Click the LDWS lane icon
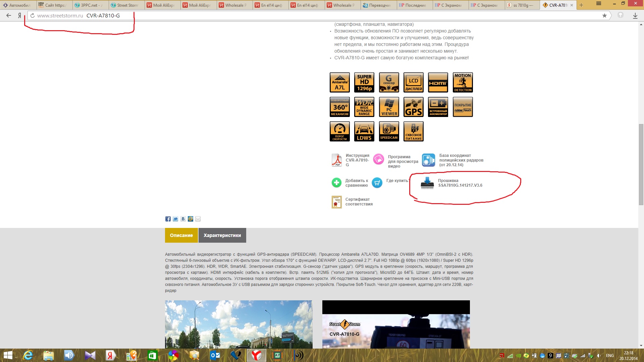Image resolution: width=644 pixels, height=362 pixels. tap(364, 131)
